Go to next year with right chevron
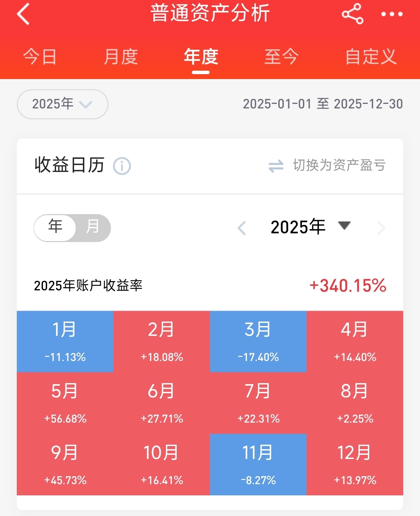 [x=381, y=228]
